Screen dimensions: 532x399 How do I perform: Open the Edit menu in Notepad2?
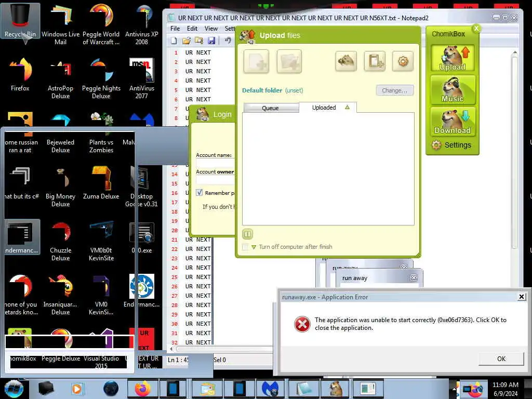pyautogui.click(x=192, y=29)
